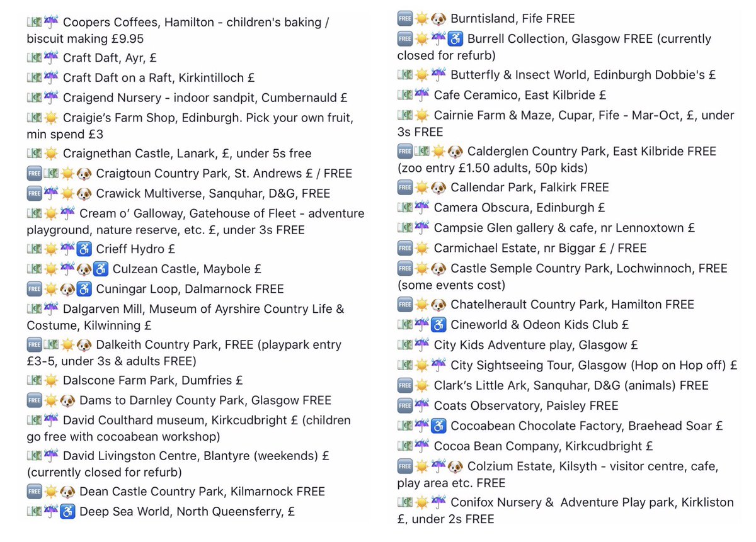The image size is (756, 542).
Task: Click 'Cream o' Galloway, Gatehouse of Fleet' entry
Action: coord(195,222)
